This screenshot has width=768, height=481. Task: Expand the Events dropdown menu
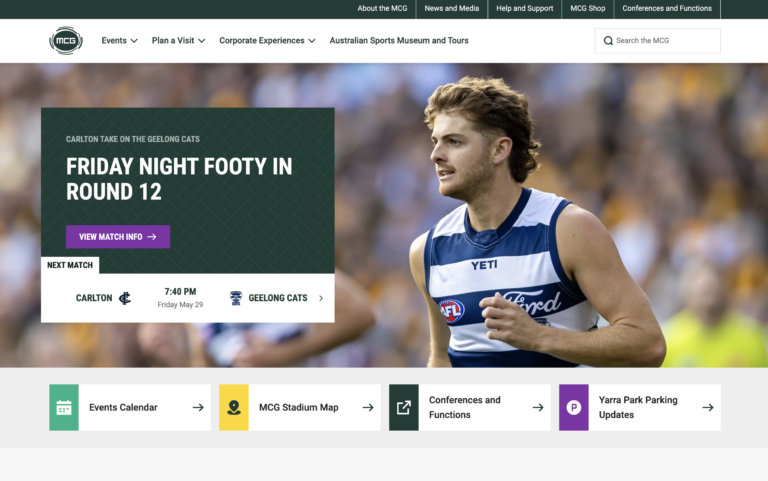[x=120, y=41]
